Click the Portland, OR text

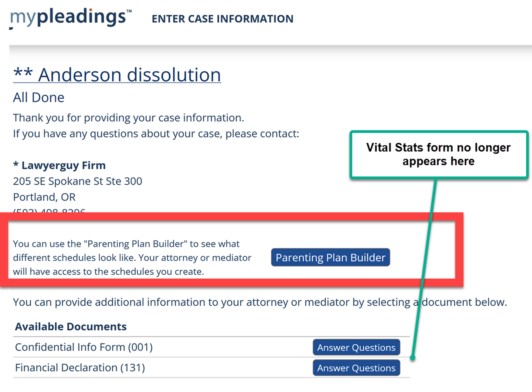(x=44, y=197)
